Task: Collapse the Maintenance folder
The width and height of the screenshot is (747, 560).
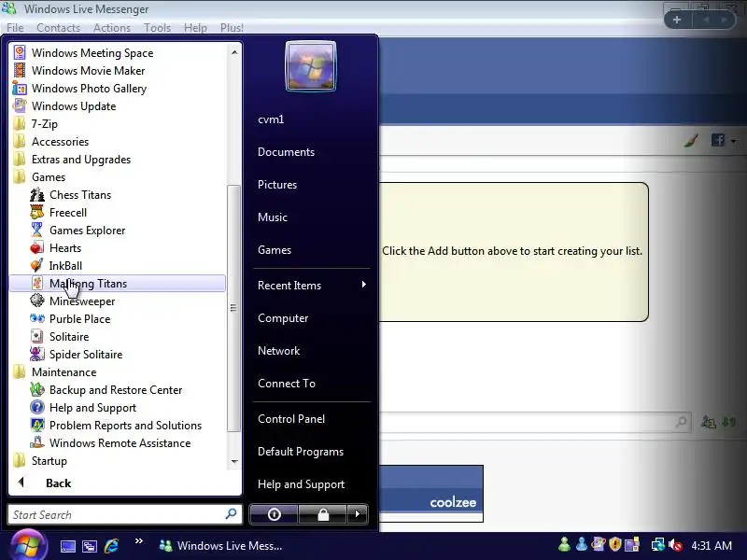Action: (63, 372)
